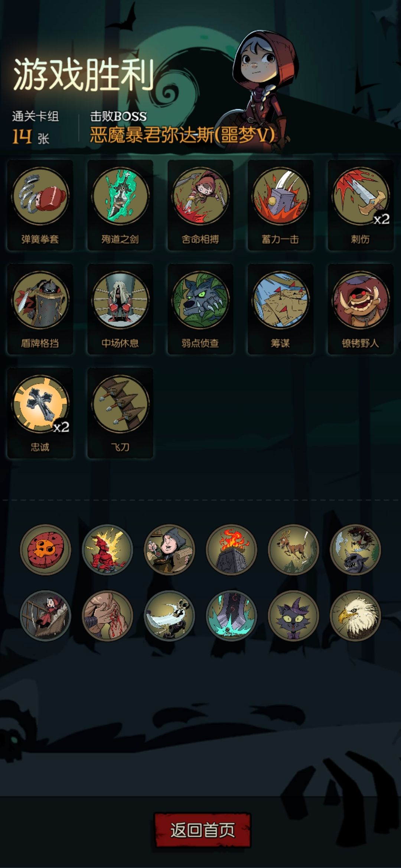This screenshot has width=401, height=868.
Task: Tap the bald eagle relic icon
Action: pos(355,616)
